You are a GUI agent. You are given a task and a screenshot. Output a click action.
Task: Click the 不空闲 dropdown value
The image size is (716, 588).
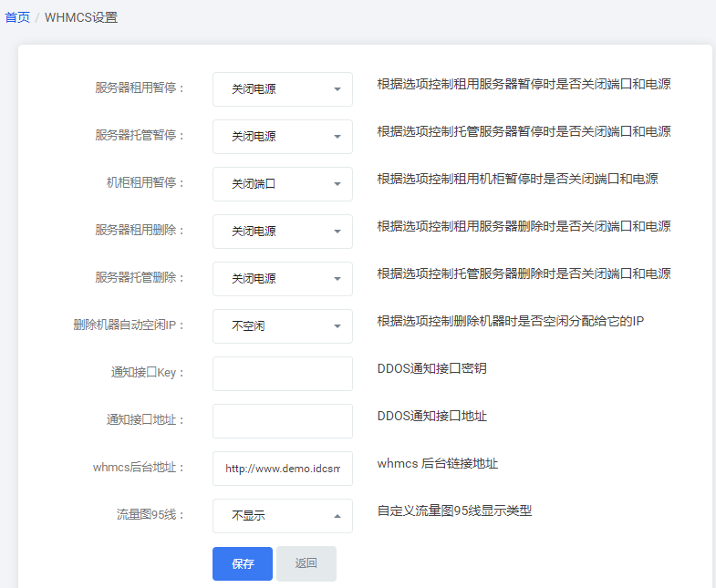click(248, 326)
